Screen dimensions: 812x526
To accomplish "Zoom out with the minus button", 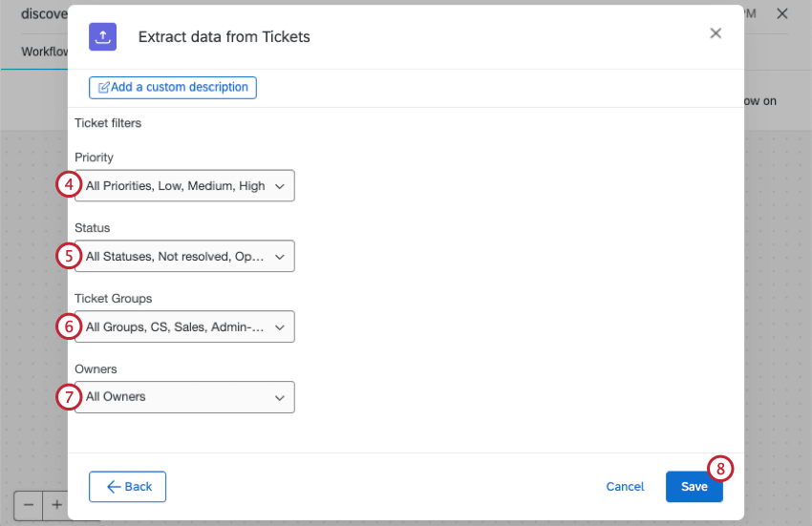I will click(x=30, y=505).
